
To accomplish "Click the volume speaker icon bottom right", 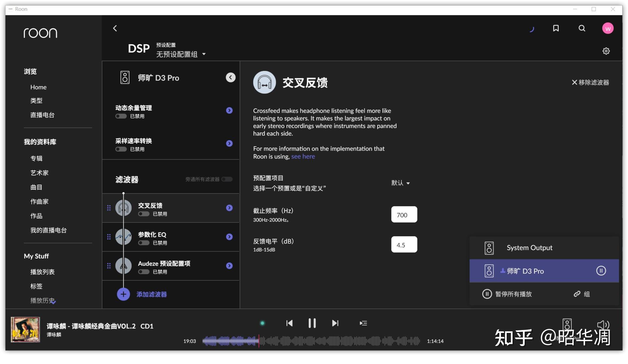I will coord(603,325).
